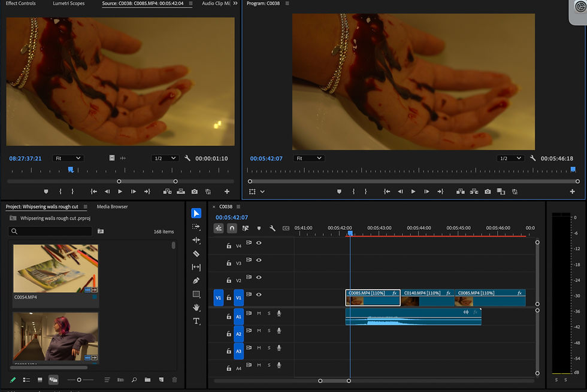
Task: Open Program: C0038 panel menu
Action: 287,4
